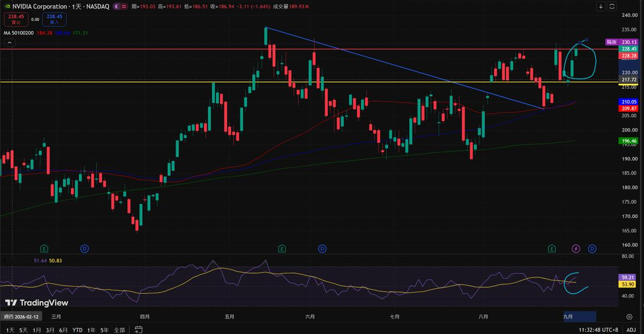This screenshot has width=644, height=334.
Task: Click the blue D dividend marker in March
Action: pyautogui.click(x=85, y=249)
